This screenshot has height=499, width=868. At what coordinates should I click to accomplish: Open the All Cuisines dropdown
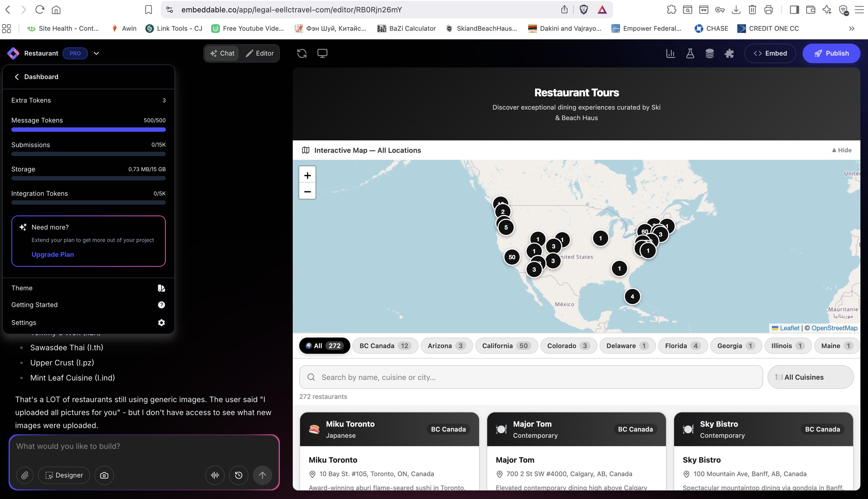pyautogui.click(x=810, y=377)
